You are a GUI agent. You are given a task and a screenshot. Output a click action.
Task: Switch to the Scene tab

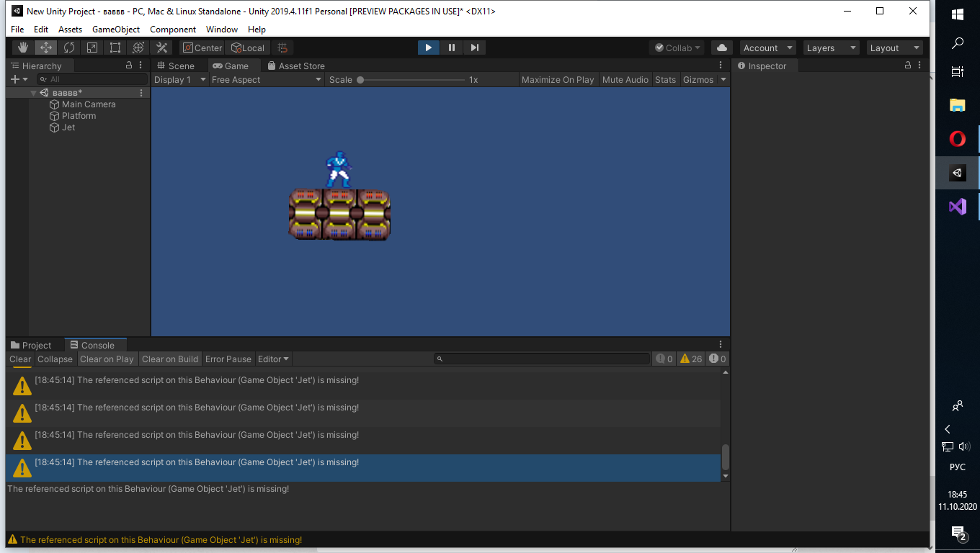[x=175, y=66]
